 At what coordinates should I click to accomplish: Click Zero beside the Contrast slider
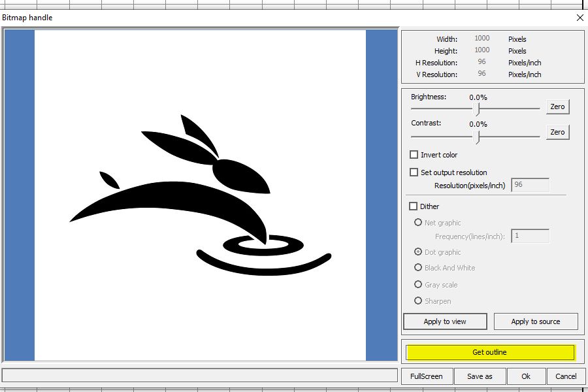[x=557, y=132]
